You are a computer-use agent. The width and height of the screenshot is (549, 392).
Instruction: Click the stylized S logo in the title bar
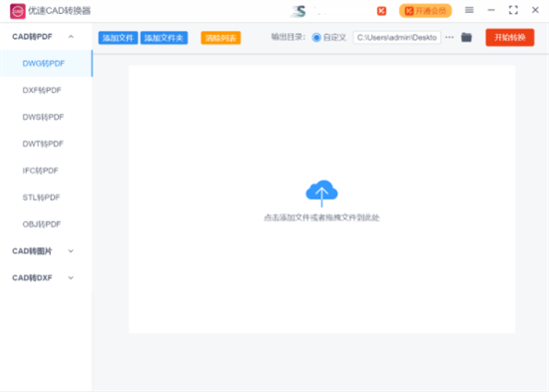(298, 11)
